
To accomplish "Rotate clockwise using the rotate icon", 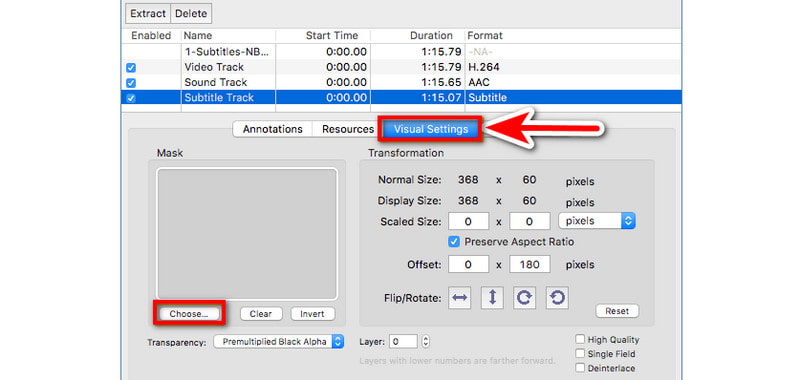I will click(x=524, y=298).
